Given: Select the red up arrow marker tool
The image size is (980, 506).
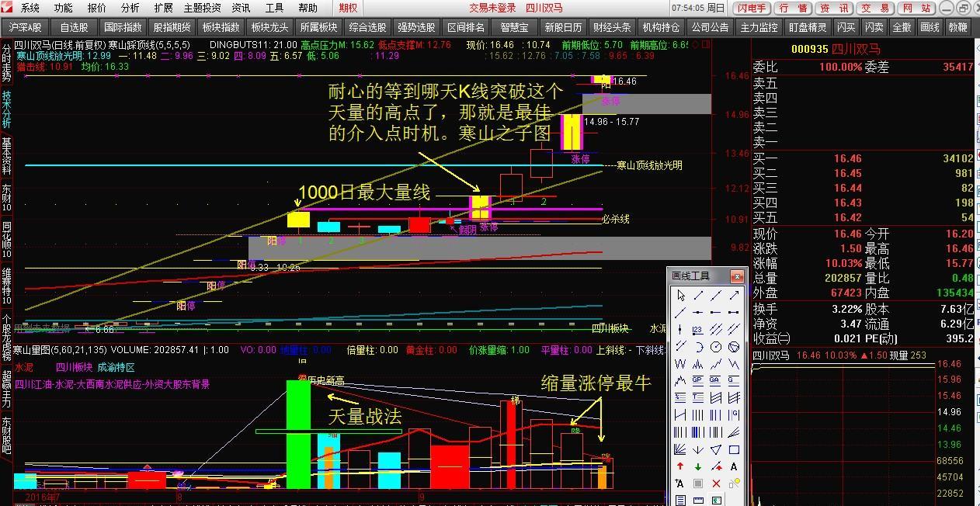Looking at the screenshot, I should 679,466.
